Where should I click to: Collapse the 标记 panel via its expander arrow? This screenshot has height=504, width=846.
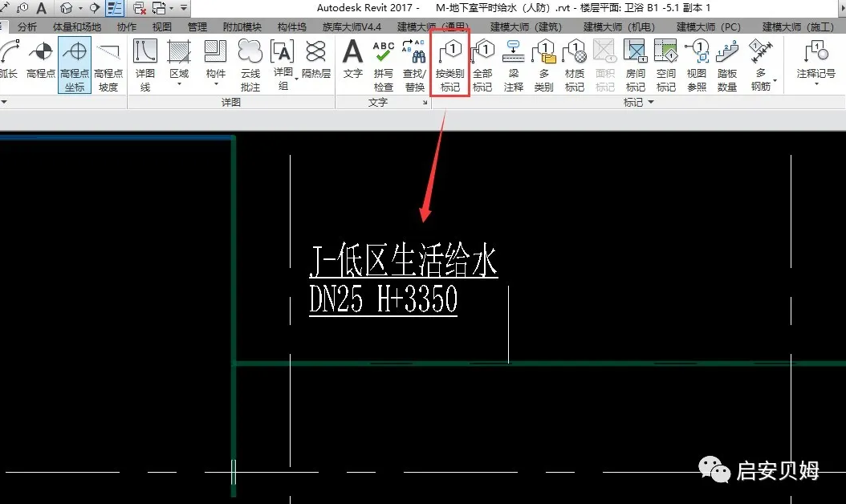[x=650, y=102]
